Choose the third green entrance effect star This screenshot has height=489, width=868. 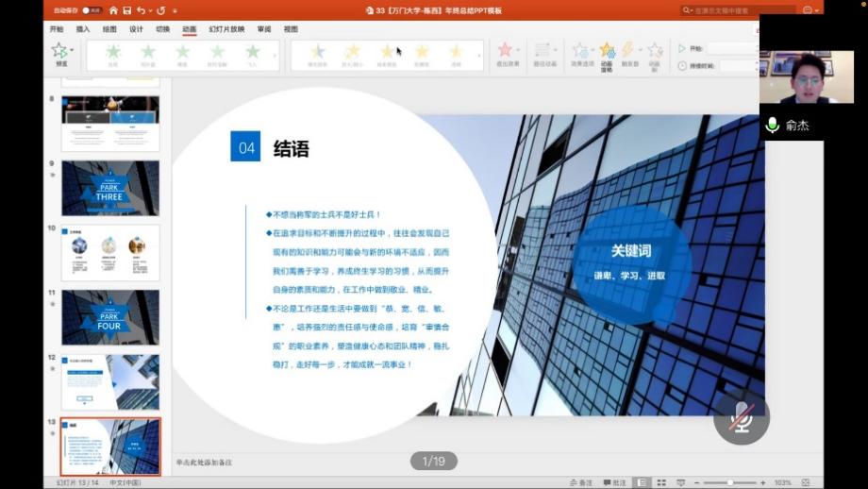point(183,52)
